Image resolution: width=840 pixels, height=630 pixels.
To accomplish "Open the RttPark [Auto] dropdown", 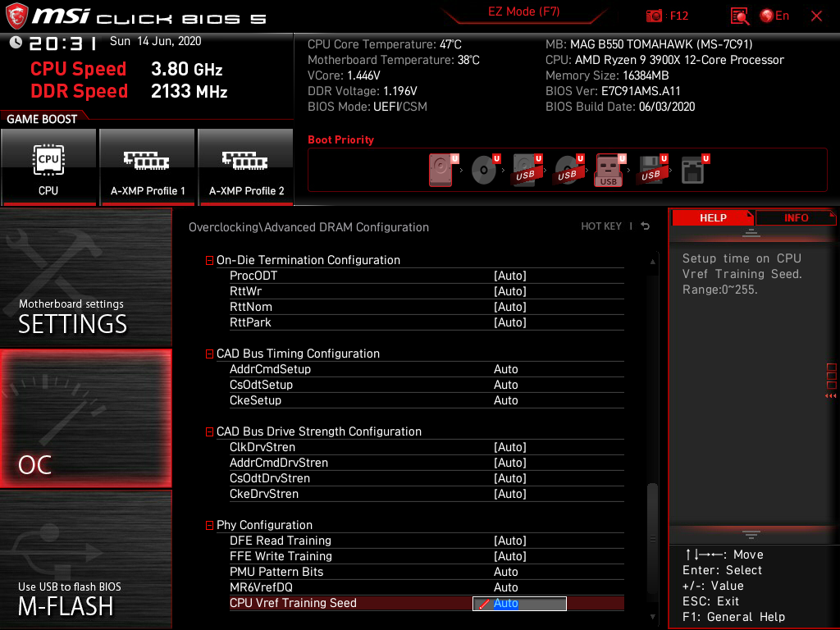I will pyautogui.click(x=510, y=322).
